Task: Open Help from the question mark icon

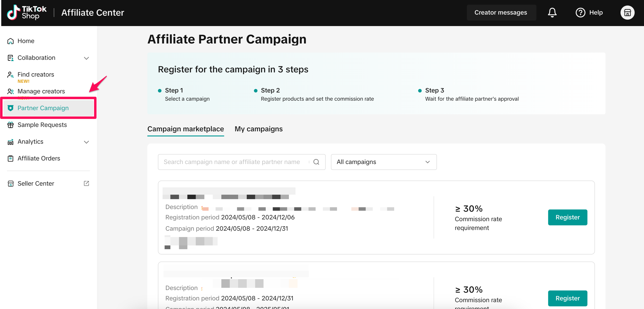Action: tap(580, 13)
